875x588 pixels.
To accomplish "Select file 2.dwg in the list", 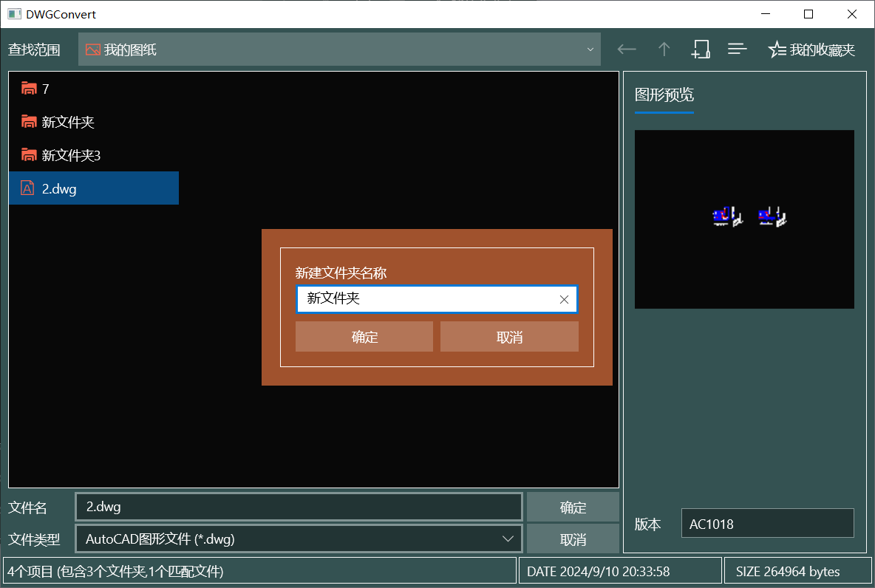I will coord(94,188).
